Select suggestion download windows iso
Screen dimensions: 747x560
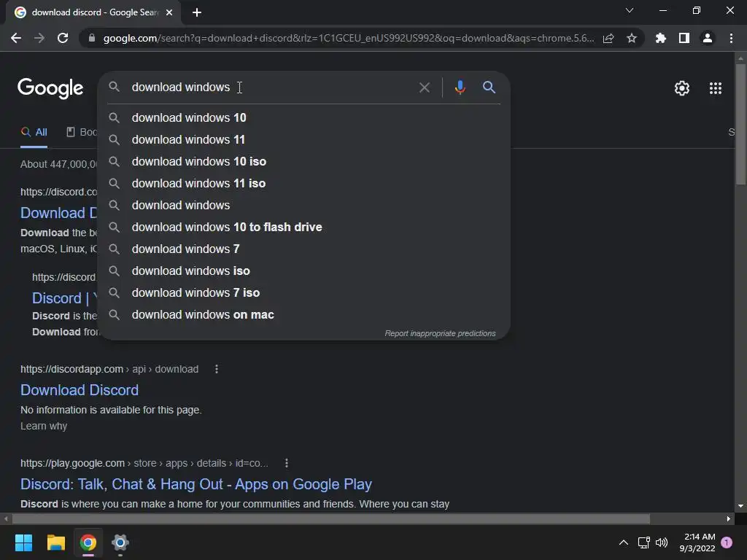pos(304,271)
